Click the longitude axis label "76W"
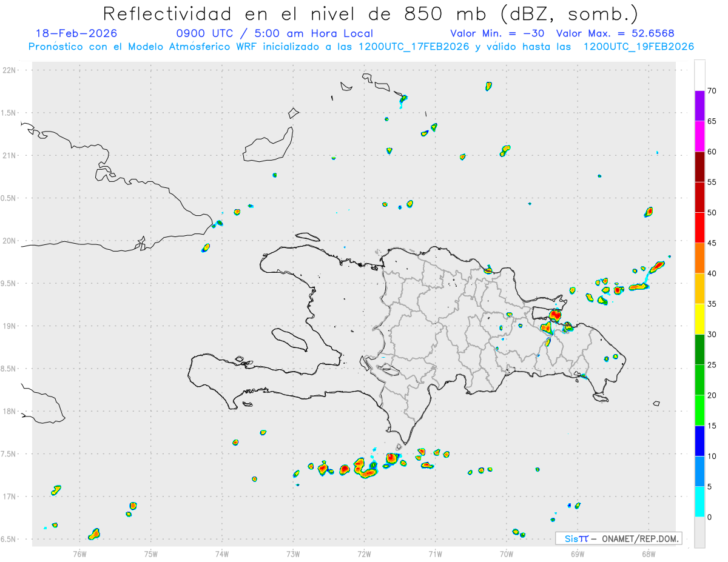728x562 pixels. [79, 553]
